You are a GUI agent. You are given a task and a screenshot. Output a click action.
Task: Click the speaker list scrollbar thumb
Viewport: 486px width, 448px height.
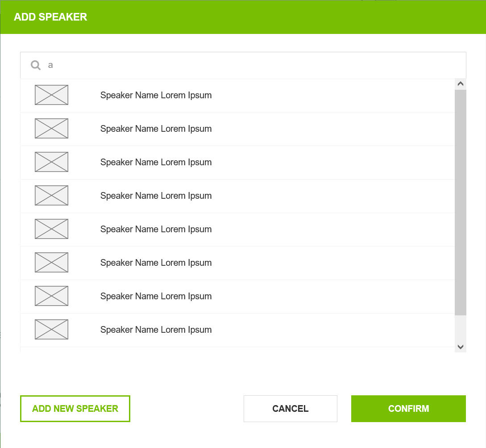pos(460,202)
